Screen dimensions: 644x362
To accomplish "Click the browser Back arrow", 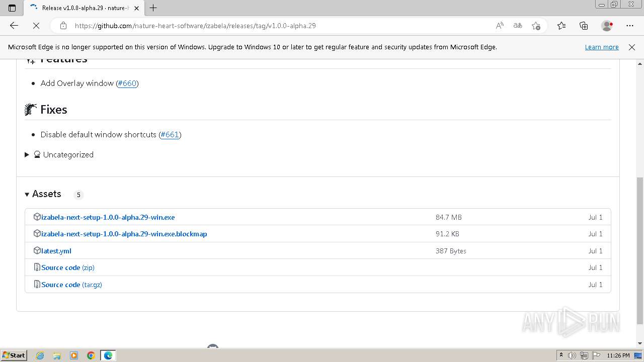I will coord(14,26).
